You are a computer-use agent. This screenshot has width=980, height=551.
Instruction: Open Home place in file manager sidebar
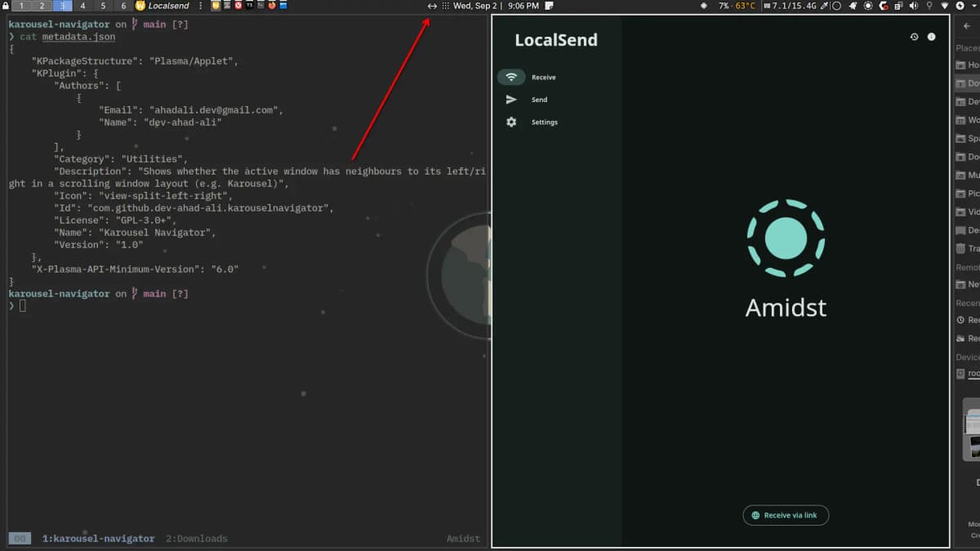pyautogui.click(x=968, y=64)
